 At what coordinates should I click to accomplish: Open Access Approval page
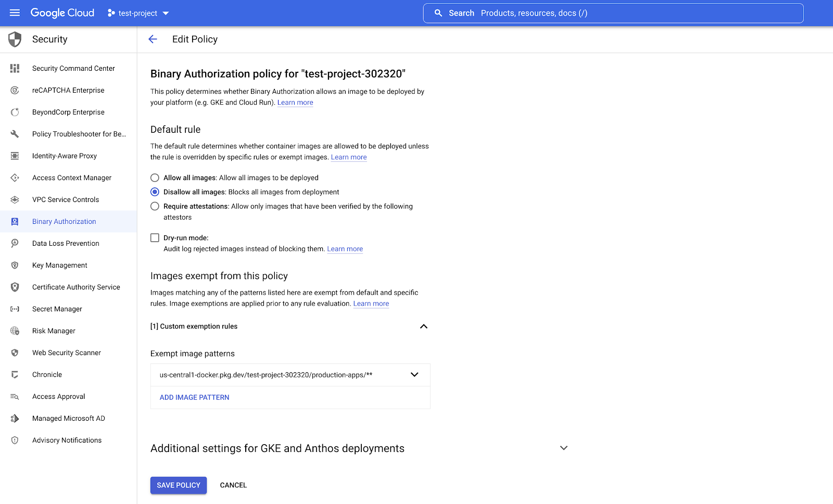(x=59, y=396)
